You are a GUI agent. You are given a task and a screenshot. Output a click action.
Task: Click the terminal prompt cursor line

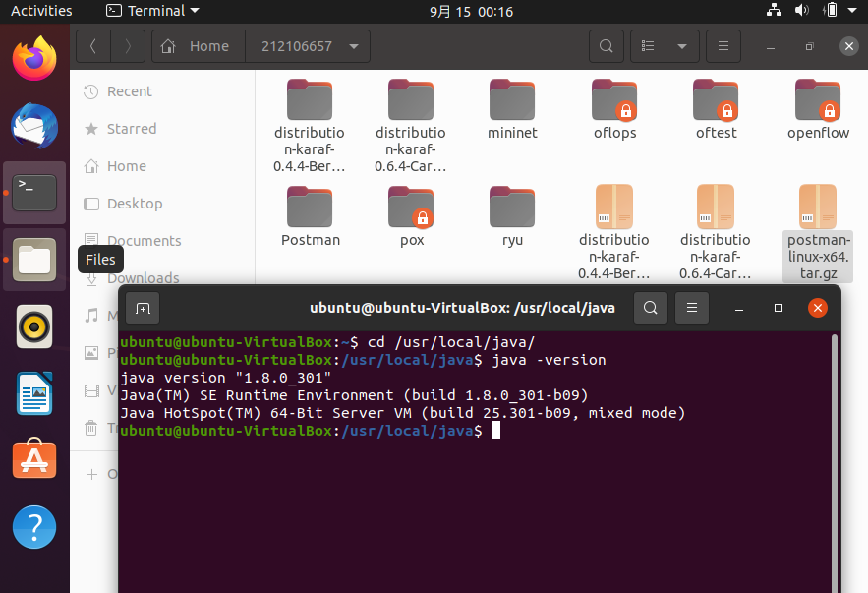tap(310, 430)
